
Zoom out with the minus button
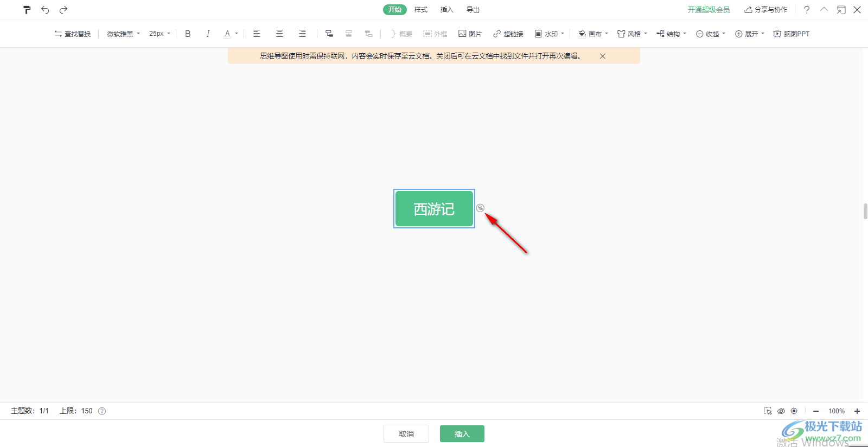click(816, 411)
